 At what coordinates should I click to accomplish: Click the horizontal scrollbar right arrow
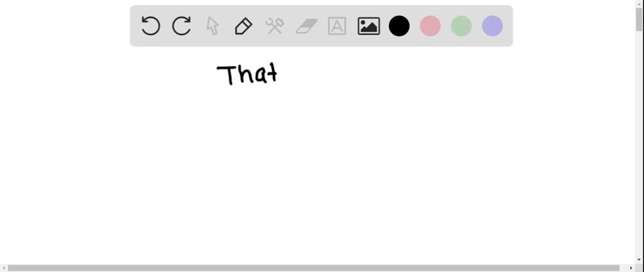click(631, 268)
